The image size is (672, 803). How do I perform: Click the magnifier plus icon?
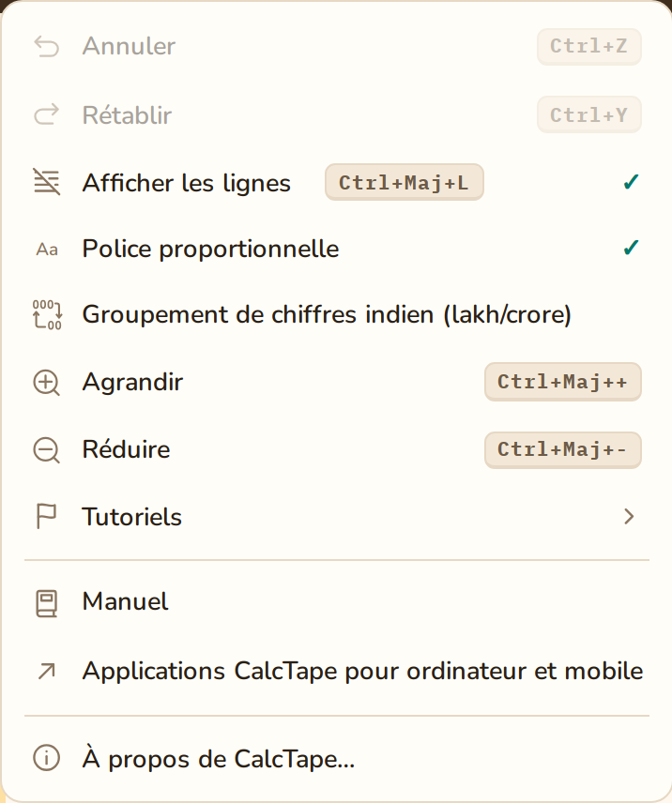click(47, 383)
